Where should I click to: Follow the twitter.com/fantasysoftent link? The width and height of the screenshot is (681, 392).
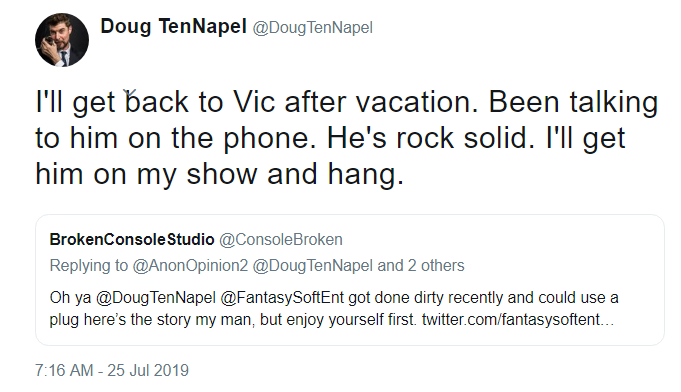tap(518, 320)
